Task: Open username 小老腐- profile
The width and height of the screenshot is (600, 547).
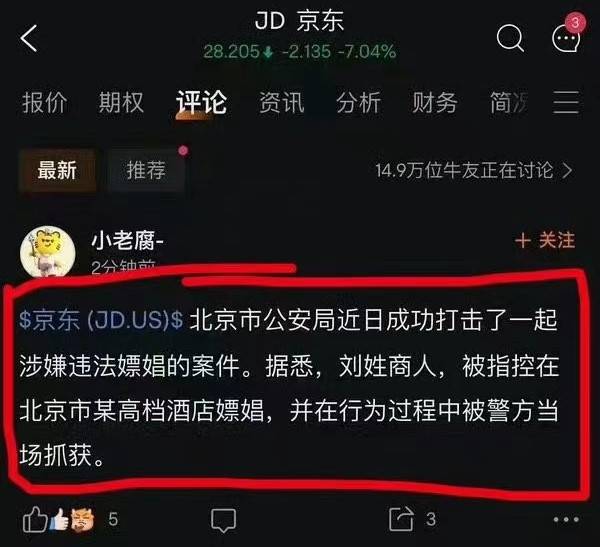Action: pos(127,241)
